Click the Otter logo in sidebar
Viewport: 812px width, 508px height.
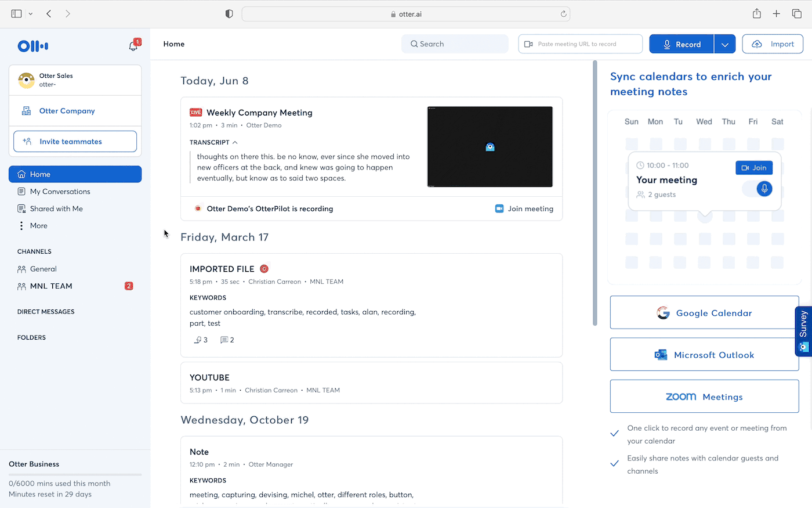click(x=33, y=46)
